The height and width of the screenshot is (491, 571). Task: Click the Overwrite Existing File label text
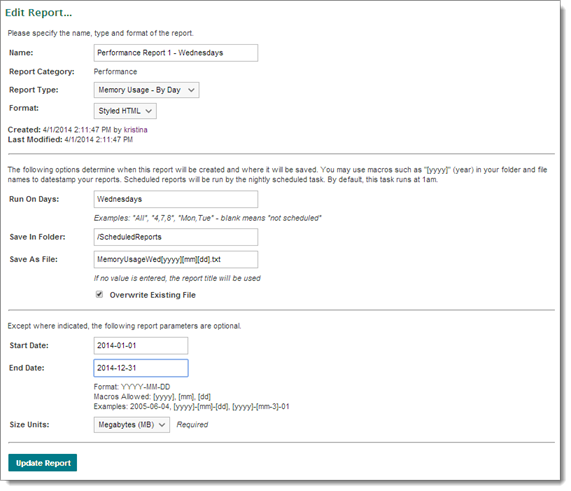tap(153, 295)
